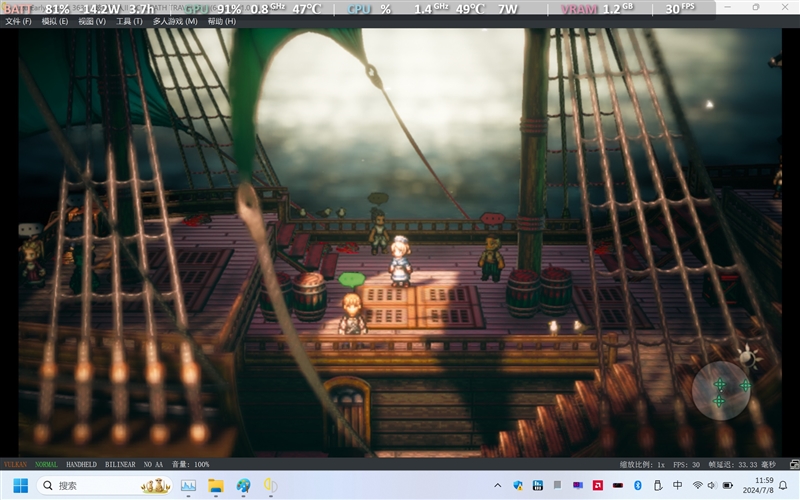Click the BATT 81% overlay readout

point(36,9)
